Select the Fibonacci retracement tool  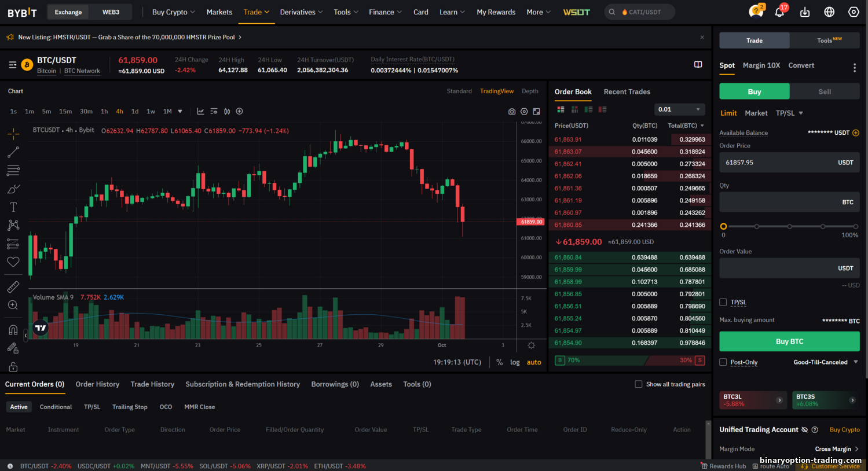(13, 171)
